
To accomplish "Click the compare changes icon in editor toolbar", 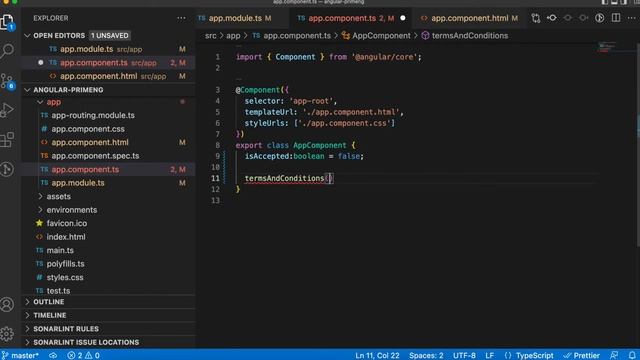I will point(536,18).
